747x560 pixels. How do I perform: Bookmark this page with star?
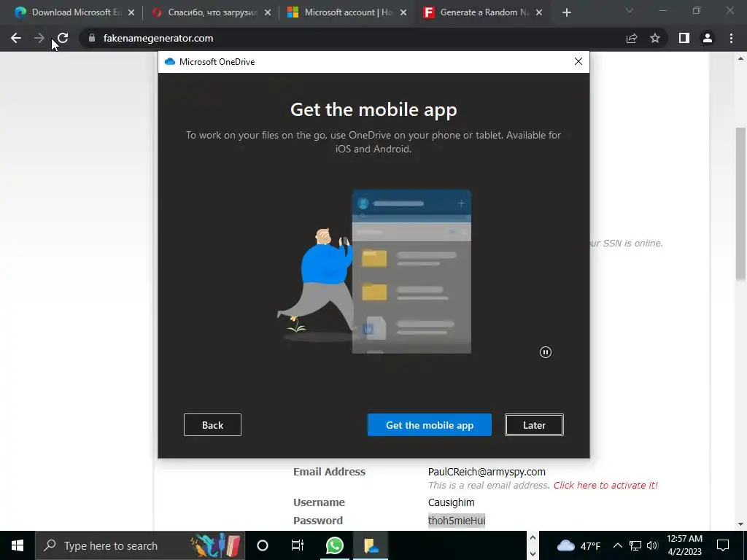coord(655,38)
